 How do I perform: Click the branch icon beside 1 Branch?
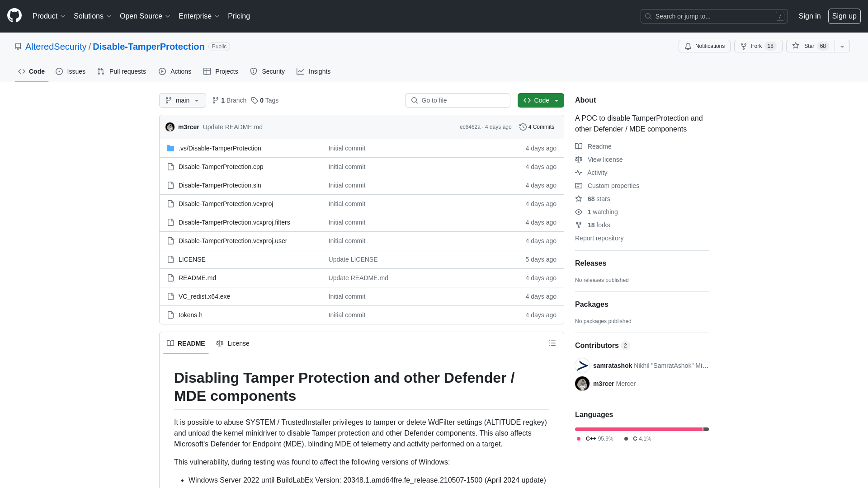216,100
